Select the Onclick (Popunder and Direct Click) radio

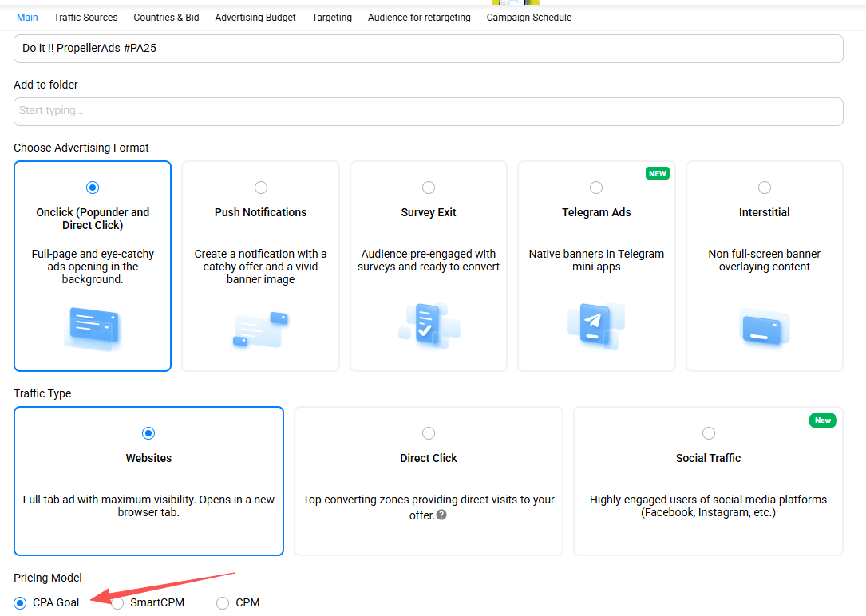click(x=93, y=188)
